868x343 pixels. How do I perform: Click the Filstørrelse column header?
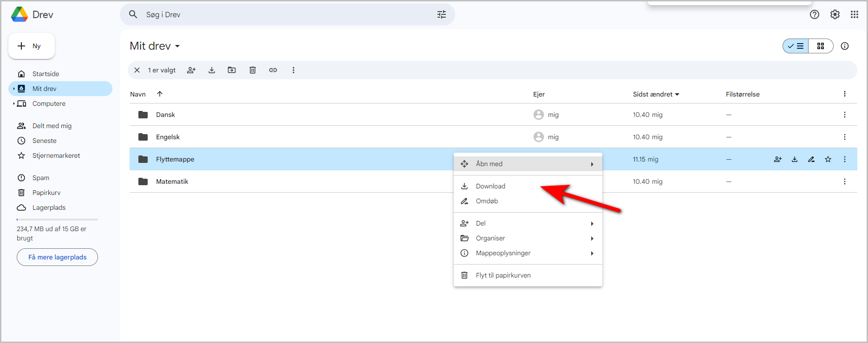click(x=743, y=94)
